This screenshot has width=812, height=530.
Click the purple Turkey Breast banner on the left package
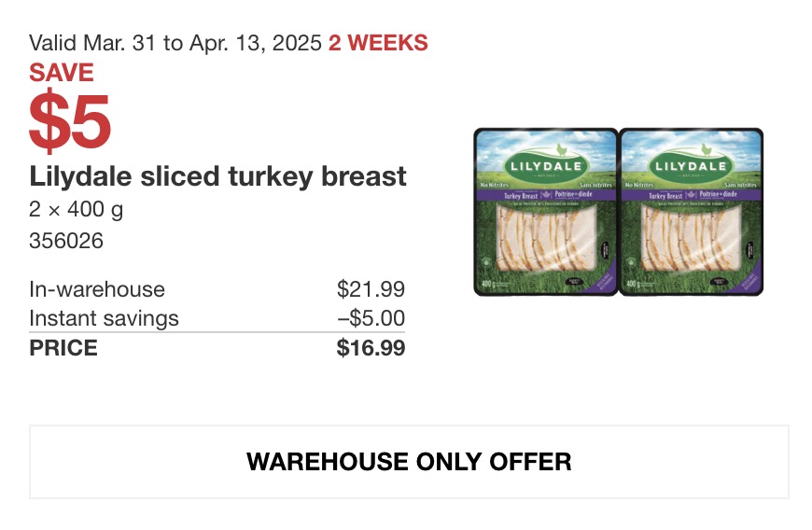tap(546, 195)
